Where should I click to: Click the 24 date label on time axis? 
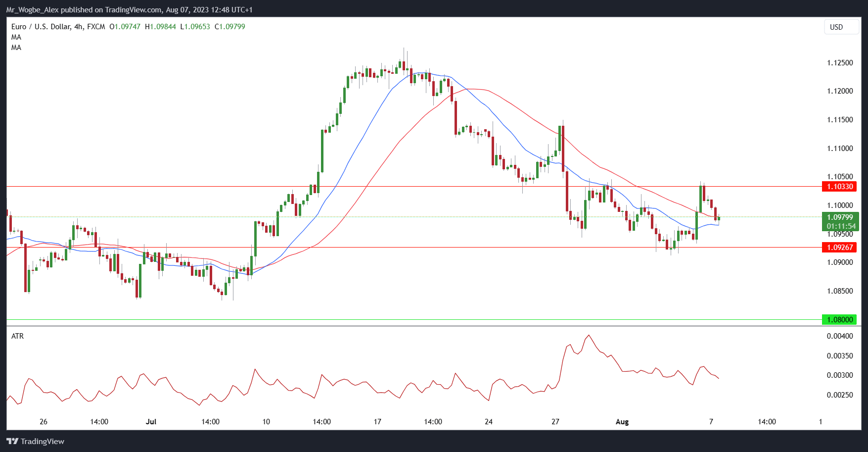coord(489,422)
